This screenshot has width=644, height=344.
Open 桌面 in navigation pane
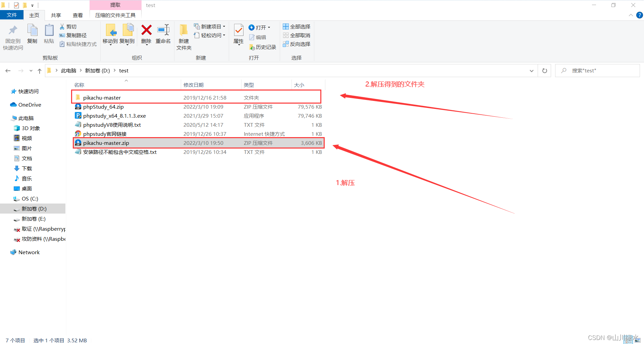tap(23, 188)
